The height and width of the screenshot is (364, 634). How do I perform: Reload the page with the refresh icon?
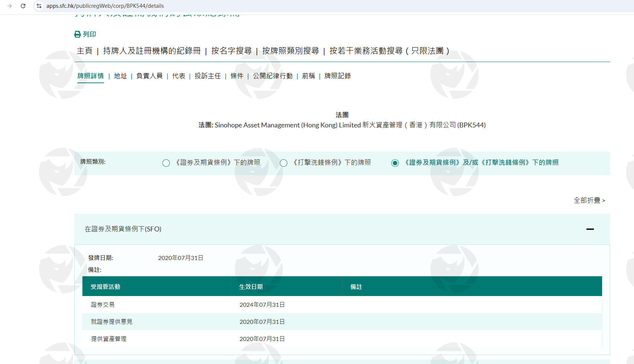[23, 6]
